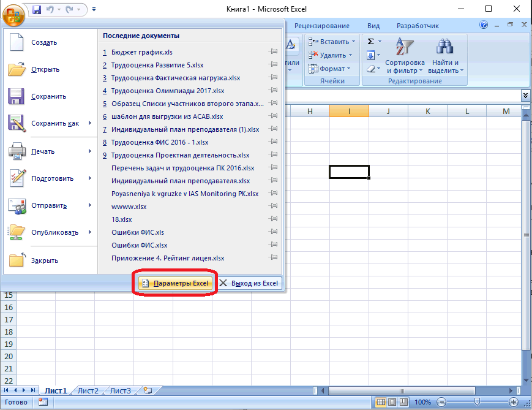This screenshot has height=410, width=532.
Task: Pin Ошибки ФИС.xlsx to the recent list
Action: [x=273, y=245]
